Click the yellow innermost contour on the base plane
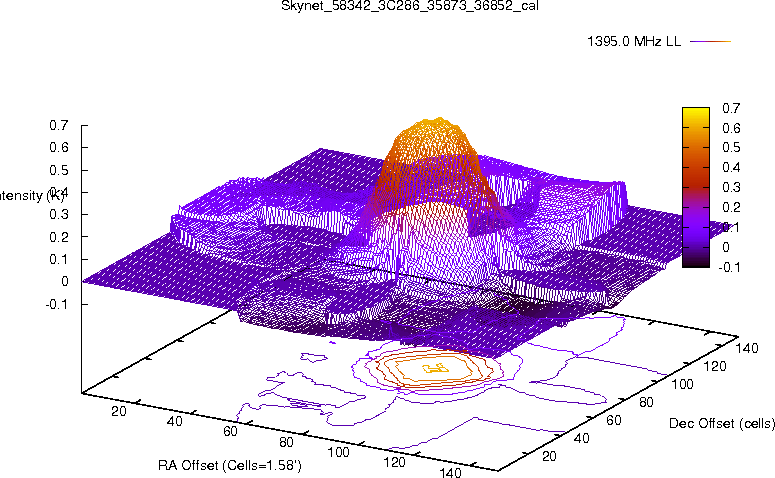 [436, 367]
